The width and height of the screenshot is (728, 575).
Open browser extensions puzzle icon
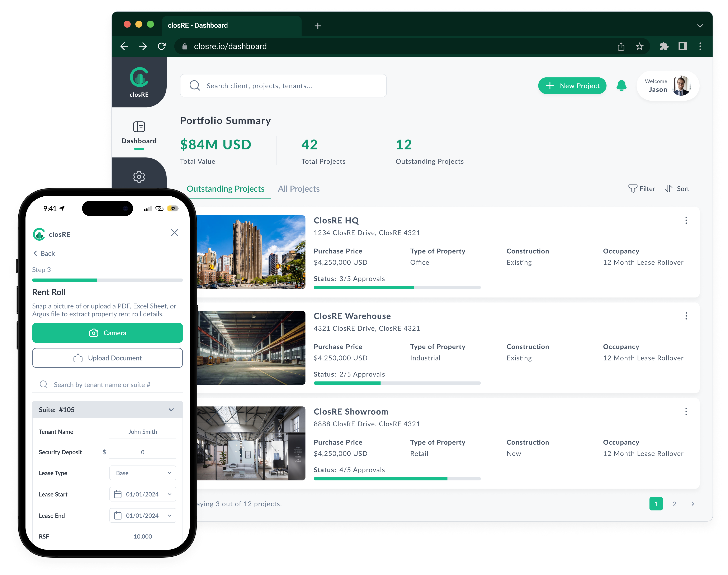pyautogui.click(x=664, y=47)
